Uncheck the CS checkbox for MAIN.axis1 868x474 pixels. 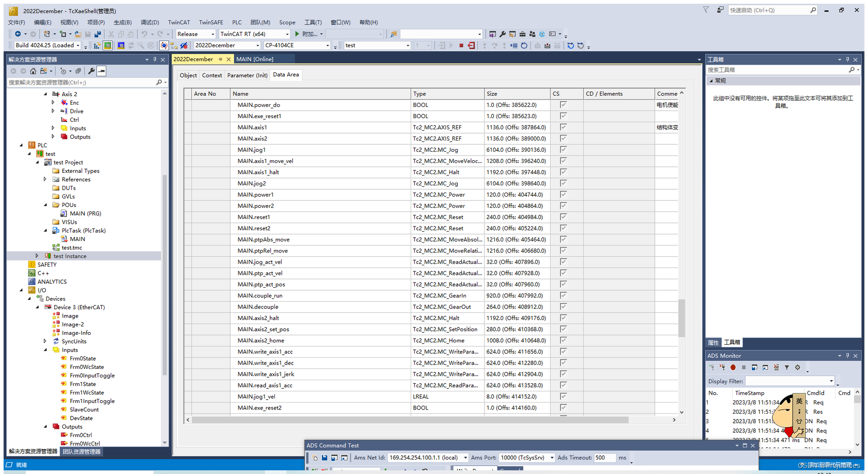pos(563,127)
